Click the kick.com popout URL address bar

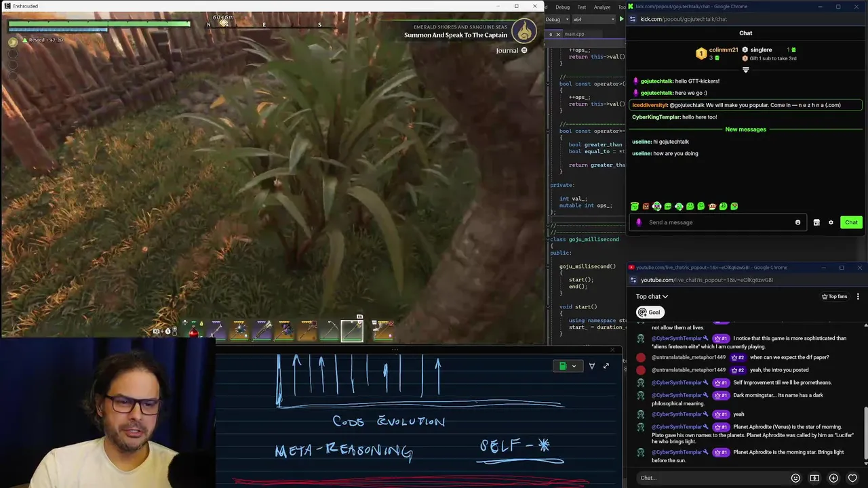click(684, 19)
